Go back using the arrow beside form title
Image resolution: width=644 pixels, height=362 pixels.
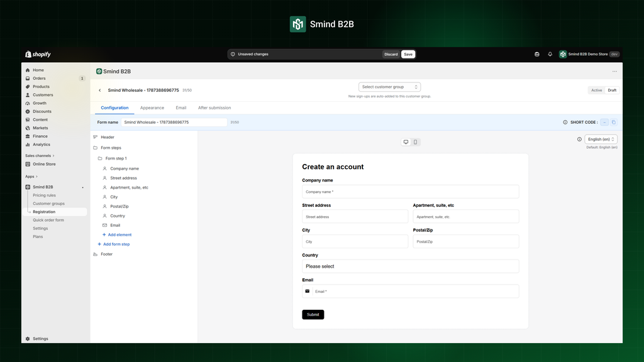tap(100, 90)
